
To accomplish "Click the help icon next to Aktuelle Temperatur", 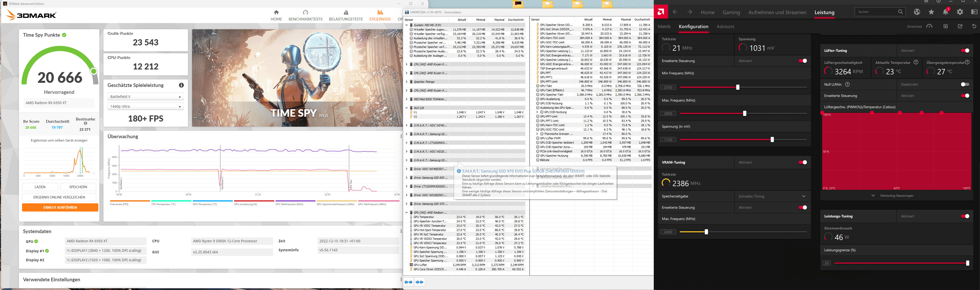I will (x=916, y=62).
